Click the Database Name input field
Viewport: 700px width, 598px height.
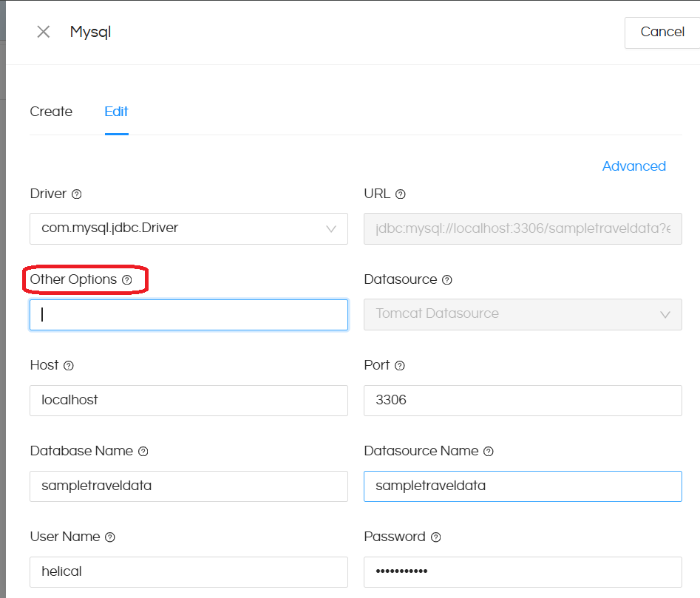pyautogui.click(x=188, y=486)
